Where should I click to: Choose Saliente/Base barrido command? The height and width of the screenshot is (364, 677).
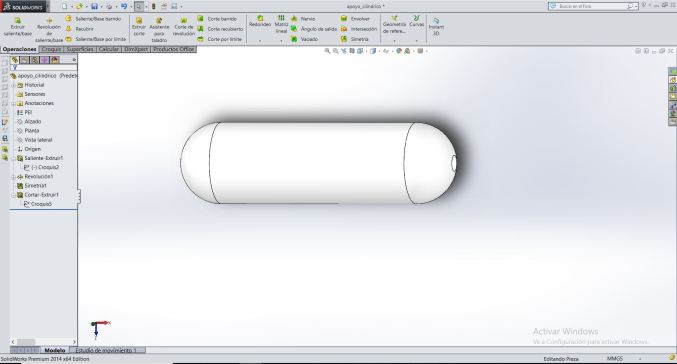[x=93, y=19]
